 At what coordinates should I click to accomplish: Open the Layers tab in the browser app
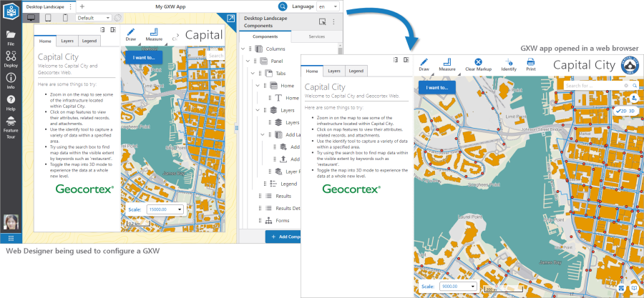[x=334, y=71]
